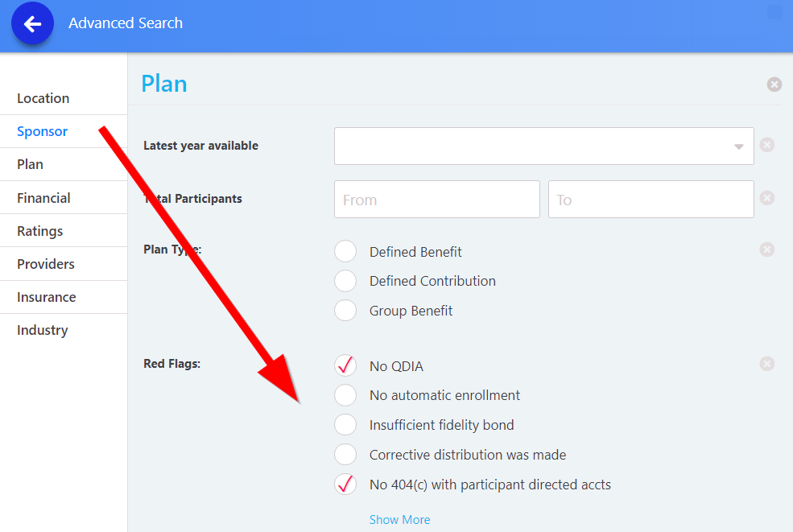
Task: Go to the Providers section
Action: pyautogui.click(x=46, y=264)
